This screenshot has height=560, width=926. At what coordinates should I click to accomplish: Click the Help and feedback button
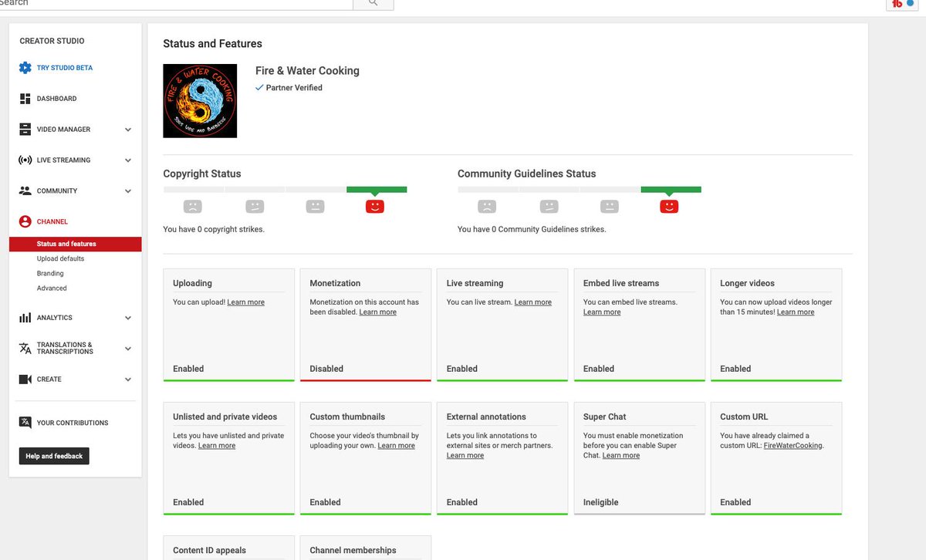coord(54,456)
